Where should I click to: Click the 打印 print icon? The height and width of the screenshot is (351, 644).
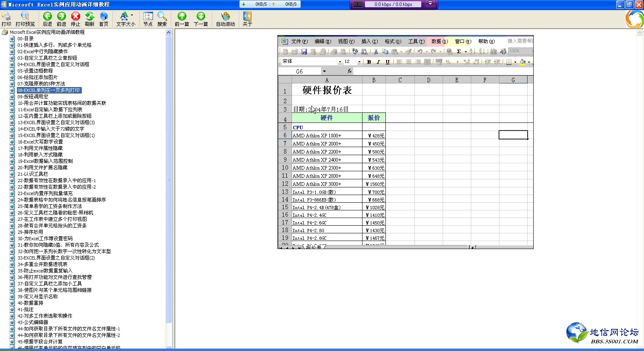tap(6, 19)
